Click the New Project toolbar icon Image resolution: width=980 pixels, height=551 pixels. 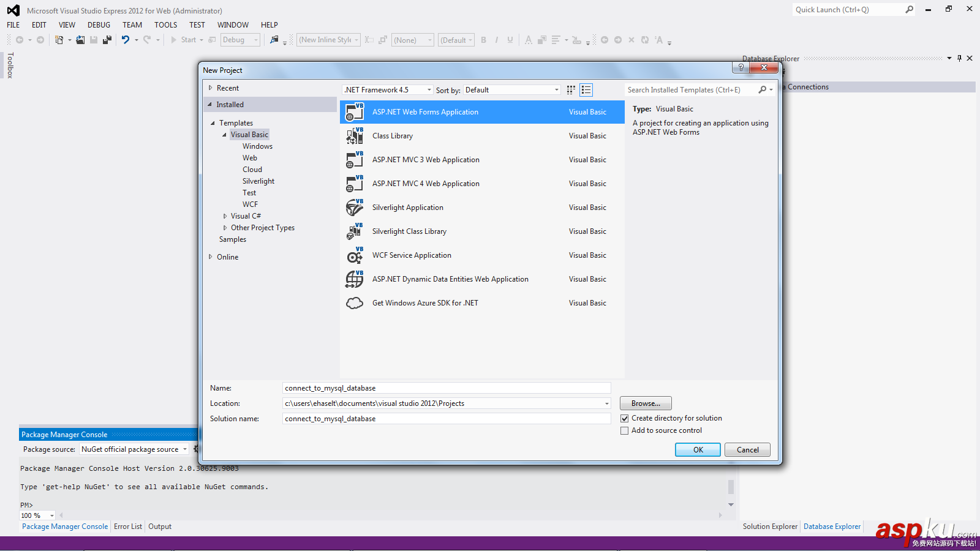[x=59, y=40]
